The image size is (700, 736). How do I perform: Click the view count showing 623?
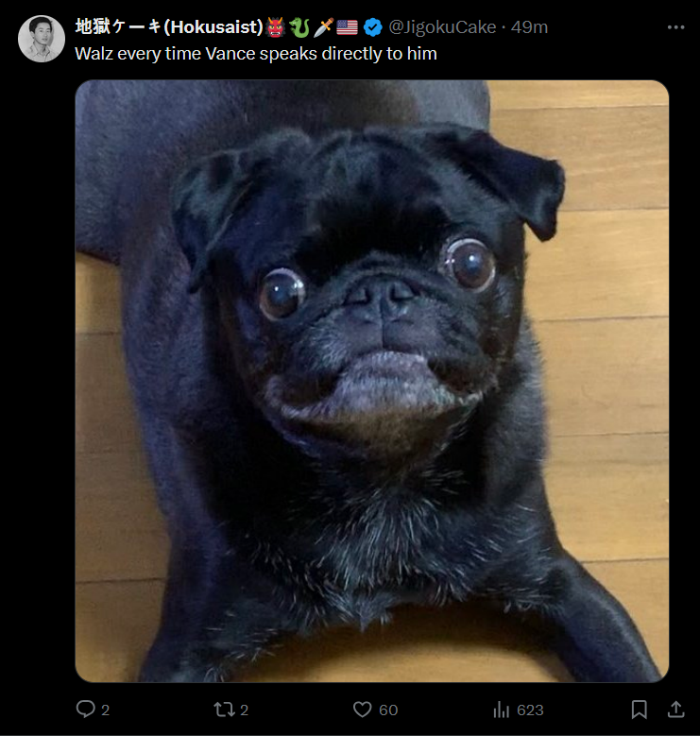[530, 710]
